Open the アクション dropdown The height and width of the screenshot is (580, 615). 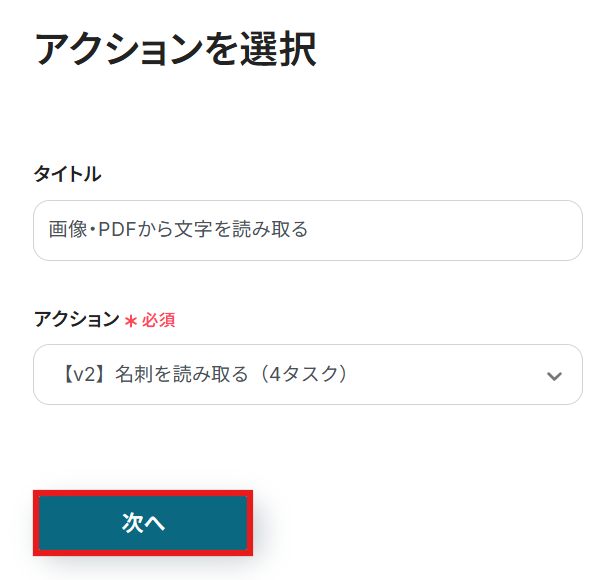point(307,375)
